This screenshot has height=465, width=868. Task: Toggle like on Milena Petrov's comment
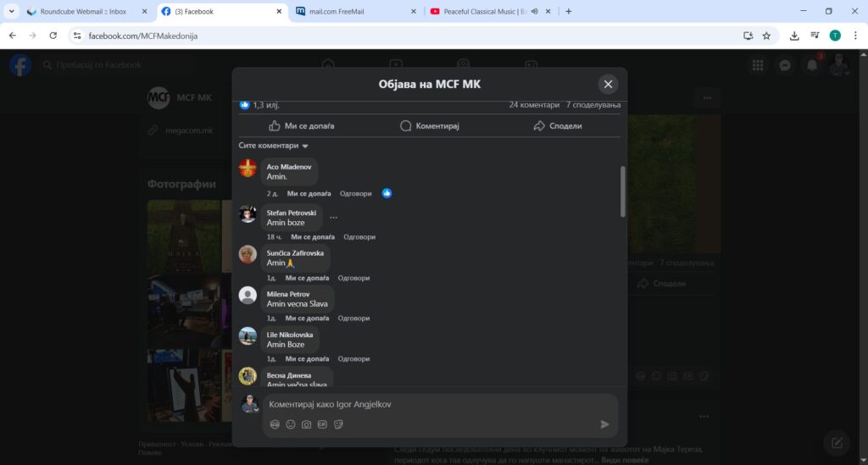pos(307,318)
